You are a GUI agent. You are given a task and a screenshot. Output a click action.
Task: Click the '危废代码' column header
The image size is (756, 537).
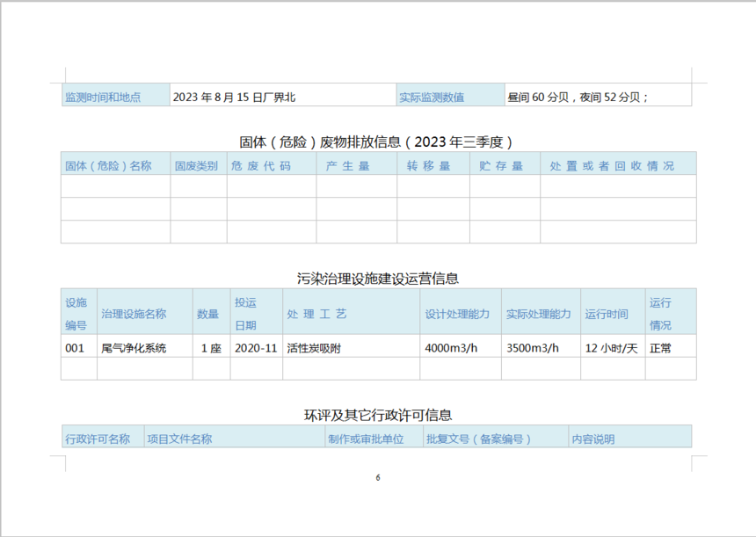click(x=259, y=165)
